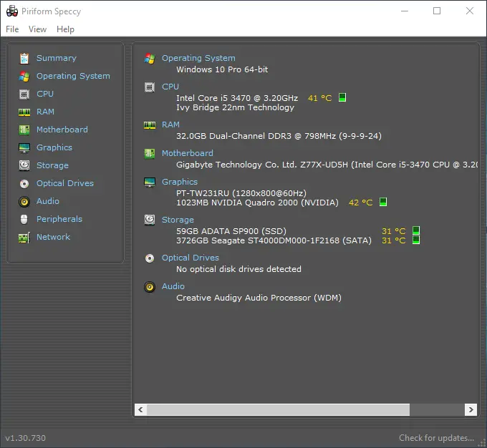The image size is (487, 448).
Task: Select Peripherals in the sidebar
Action: pyautogui.click(x=59, y=219)
